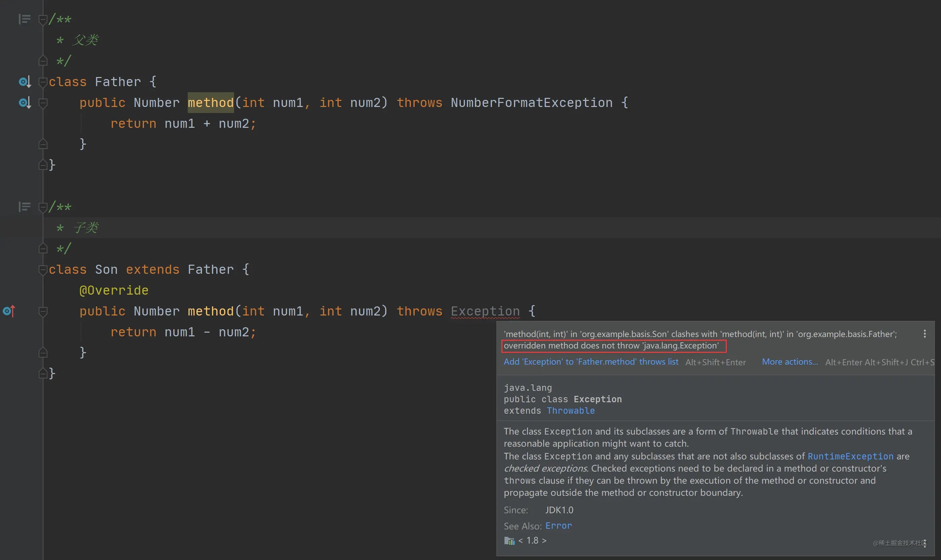Screen dimensions: 941x560
Task: Open the Throwable class link in documentation
Action: tap(570, 411)
